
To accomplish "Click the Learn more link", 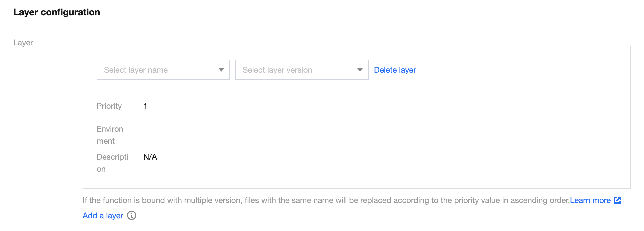I will tap(590, 200).
